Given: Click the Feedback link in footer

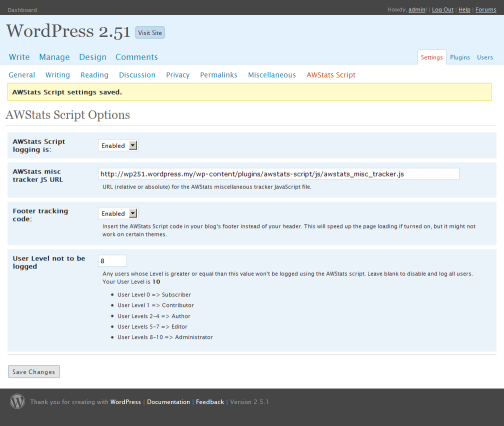Looking at the screenshot, I should pyautogui.click(x=210, y=402).
